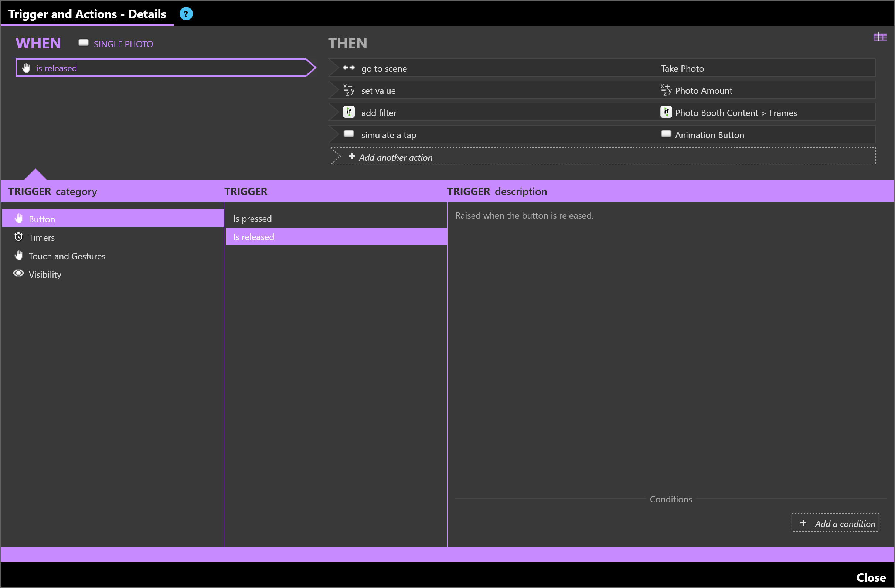The width and height of the screenshot is (895, 588).
Task: Click the Photo Booth Content Frames icon
Action: (x=666, y=112)
